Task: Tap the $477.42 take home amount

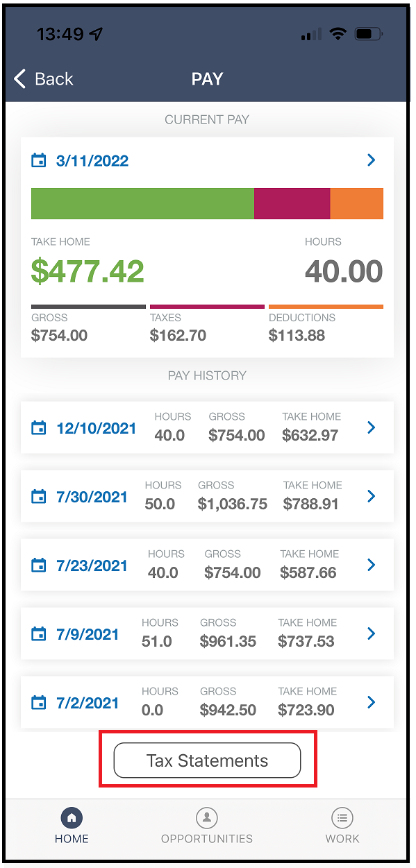Action: point(88,271)
